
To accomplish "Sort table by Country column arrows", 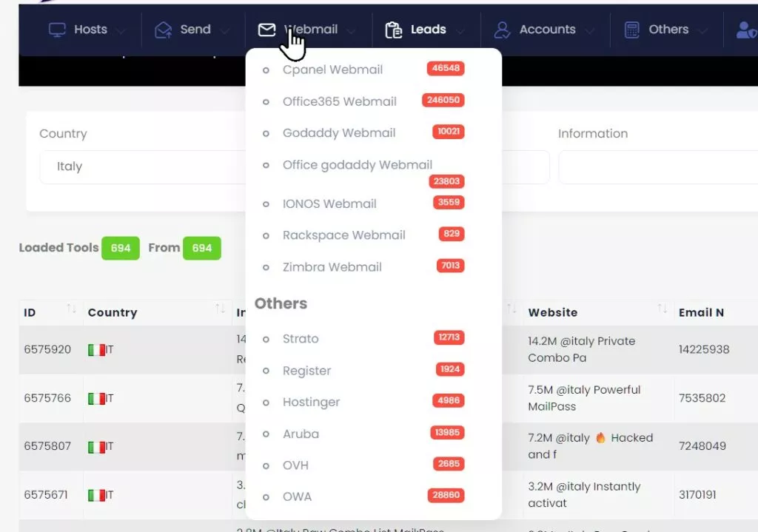I will click(x=220, y=309).
